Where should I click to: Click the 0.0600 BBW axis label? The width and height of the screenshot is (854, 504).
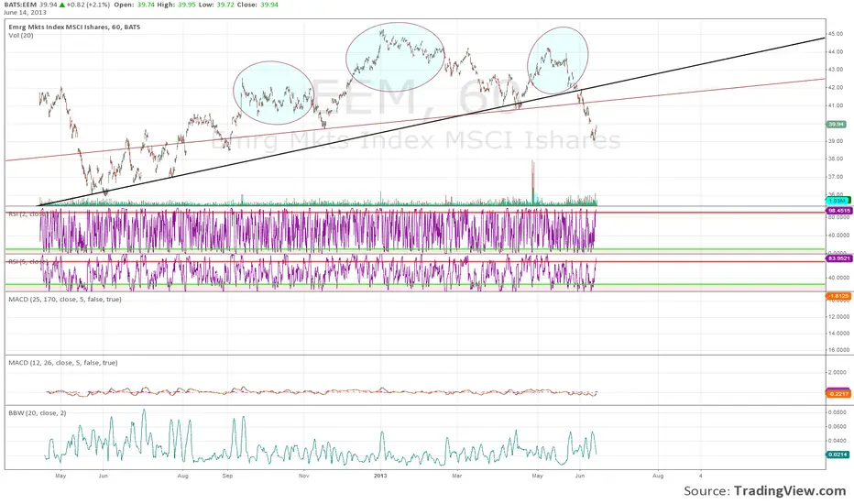click(x=838, y=427)
